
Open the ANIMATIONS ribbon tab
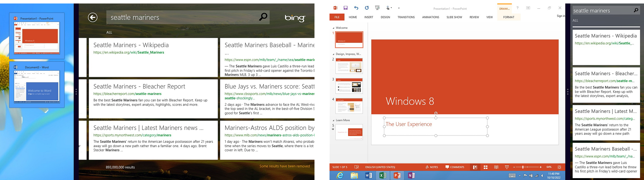[x=431, y=17]
